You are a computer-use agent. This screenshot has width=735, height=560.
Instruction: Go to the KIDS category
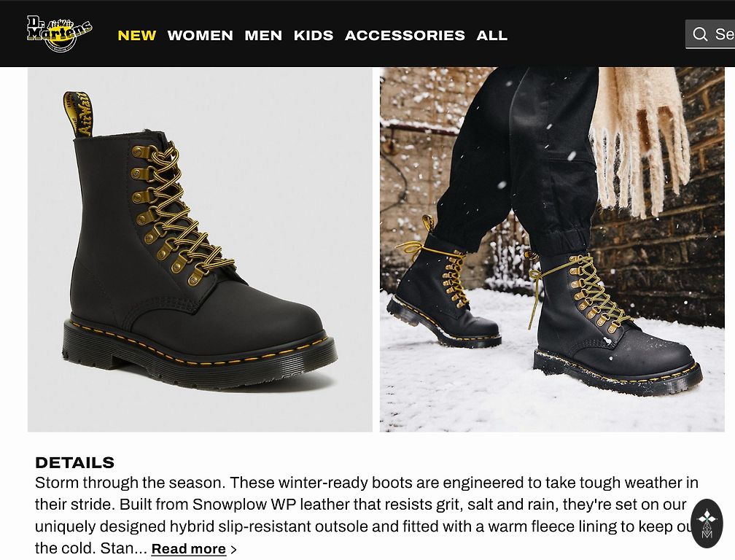pos(314,35)
